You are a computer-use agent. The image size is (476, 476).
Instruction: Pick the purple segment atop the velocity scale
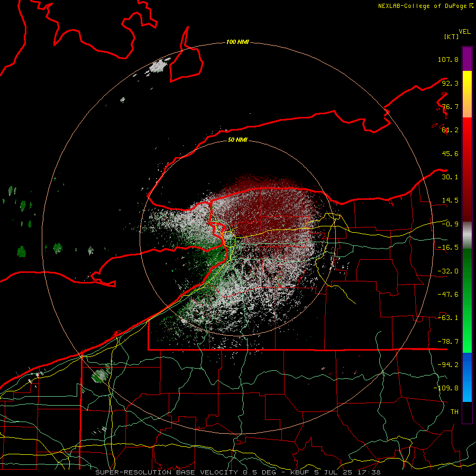coord(467,59)
